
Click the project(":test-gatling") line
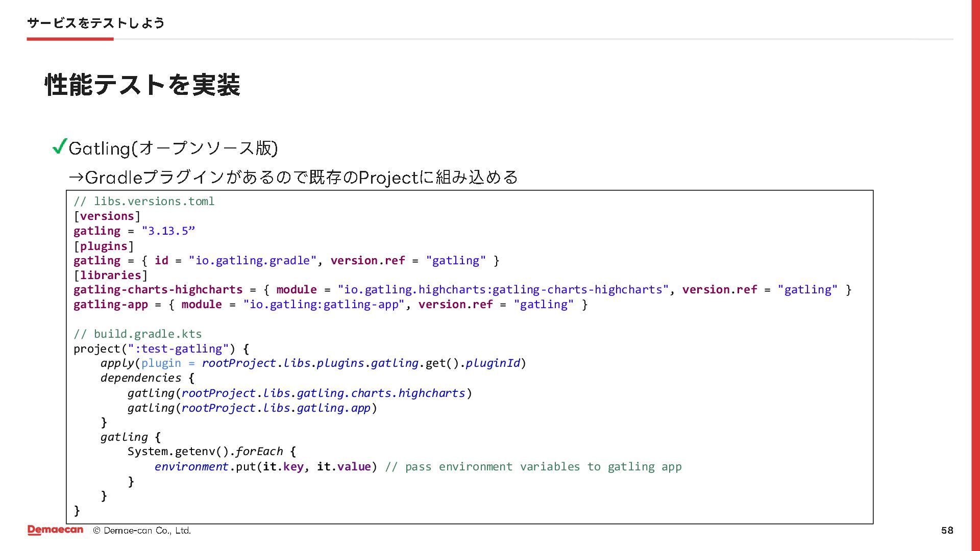pos(161,349)
